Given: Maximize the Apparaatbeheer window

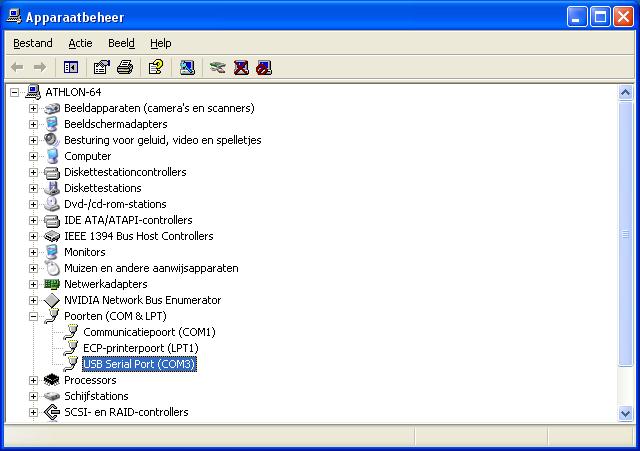Looking at the screenshot, I should pyautogui.click(x=600, y=17).
